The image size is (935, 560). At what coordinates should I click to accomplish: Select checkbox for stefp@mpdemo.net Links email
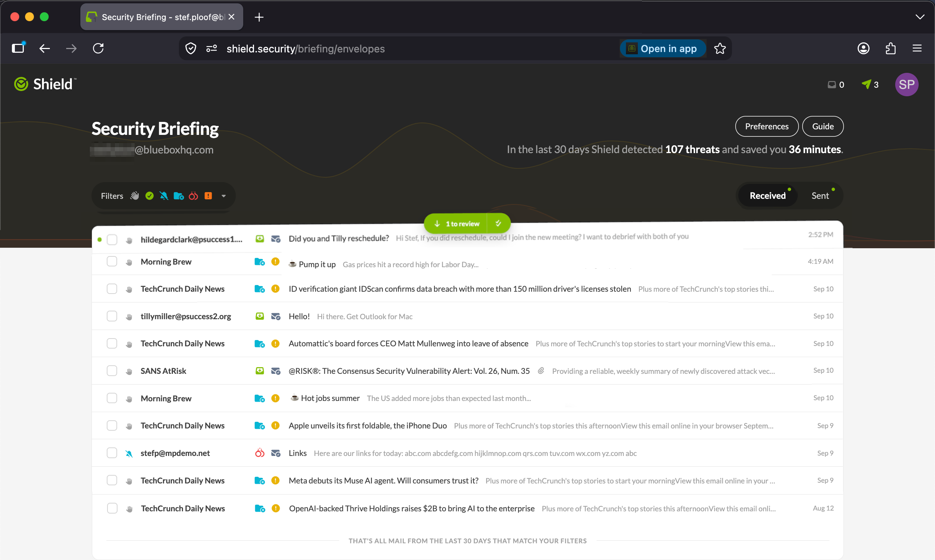pos(112,453)
